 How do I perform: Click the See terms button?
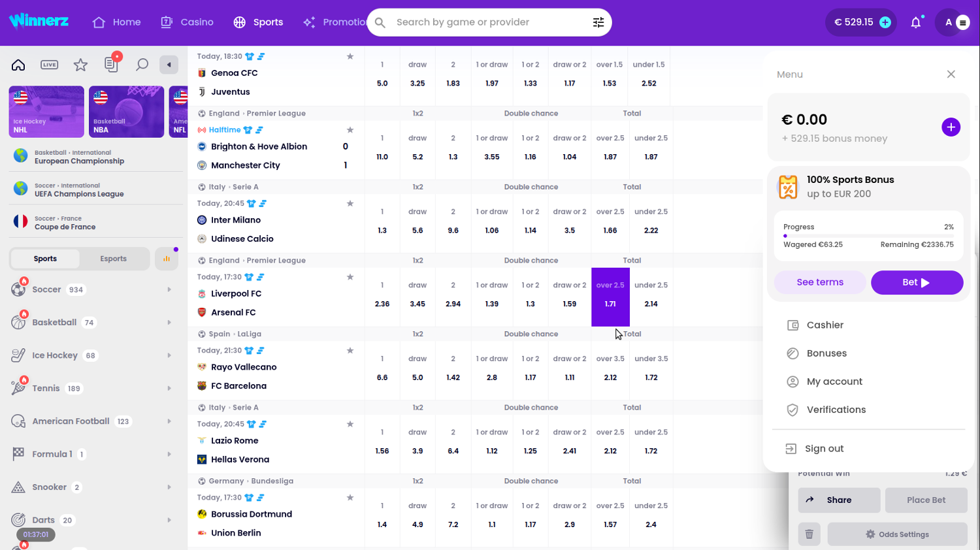click(820, 282)
